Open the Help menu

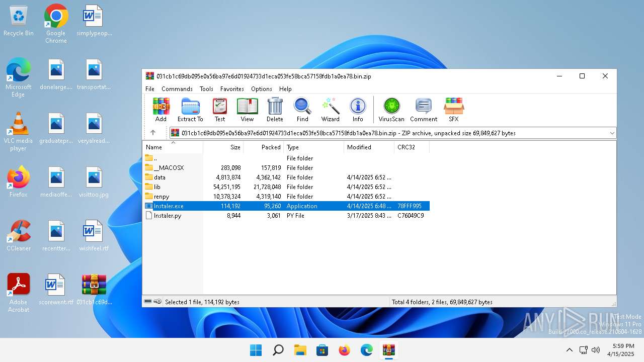pyautogui.click(x=285, y=88)
